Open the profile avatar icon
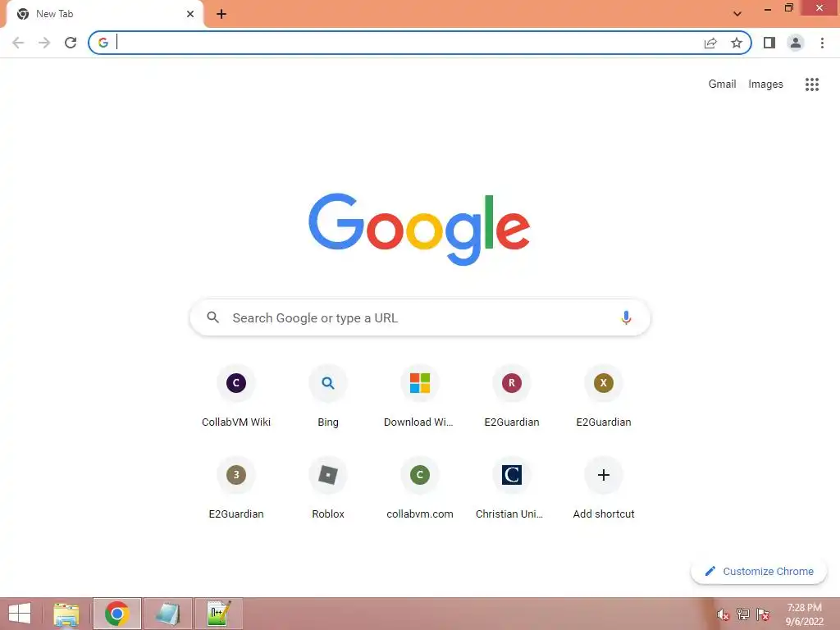Image resolution: width=840 pixels, height=630 pixels. [796, 43]
